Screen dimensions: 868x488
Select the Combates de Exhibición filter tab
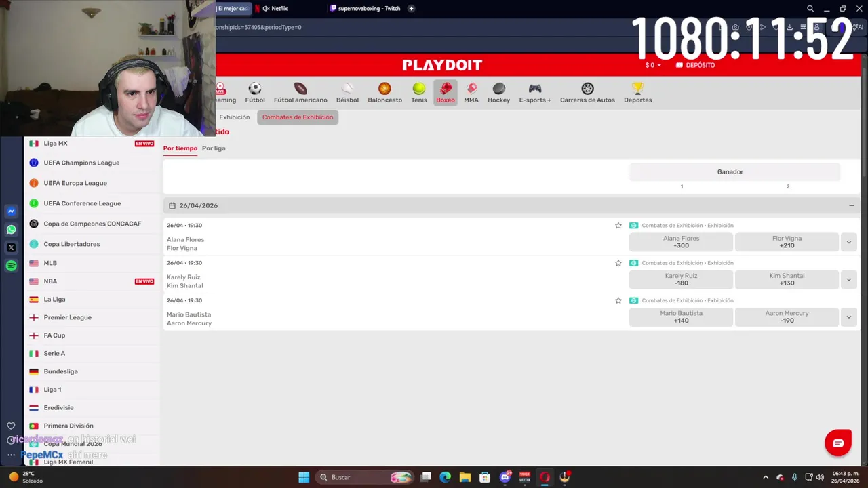[x=298, y=117]
